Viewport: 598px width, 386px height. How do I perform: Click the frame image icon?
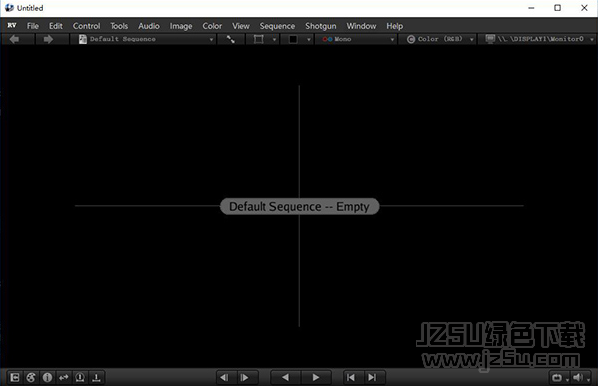(259, 39)
